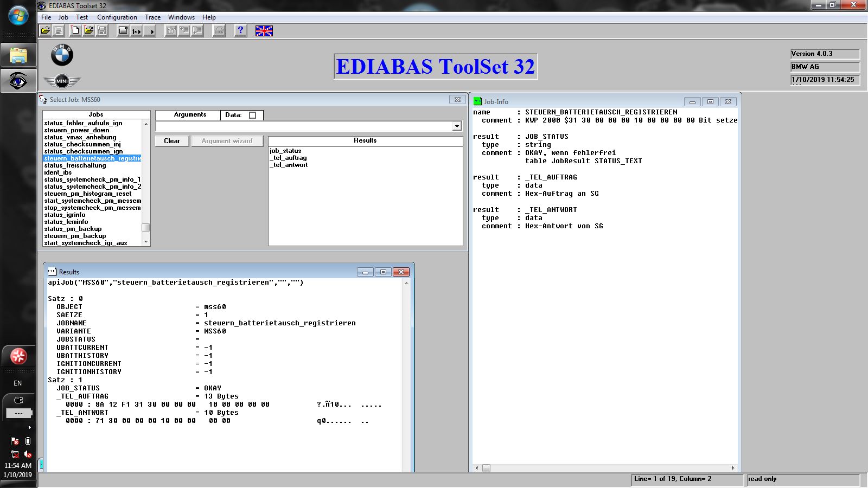Click the Argument wizard button
This screenshot has width=868, height=488.
(227, 141)
